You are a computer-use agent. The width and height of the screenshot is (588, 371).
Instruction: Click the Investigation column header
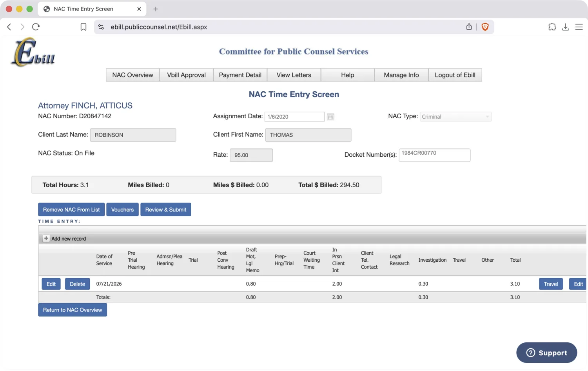click(x=432, y=260)
